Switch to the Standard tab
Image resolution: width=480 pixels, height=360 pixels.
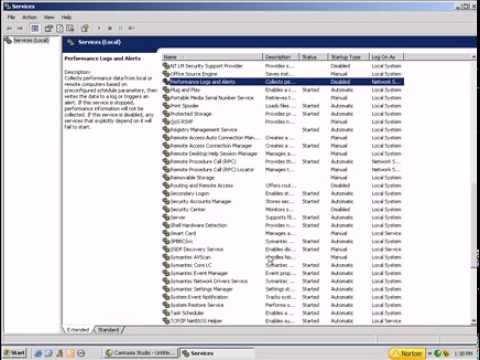coord(109,330)
